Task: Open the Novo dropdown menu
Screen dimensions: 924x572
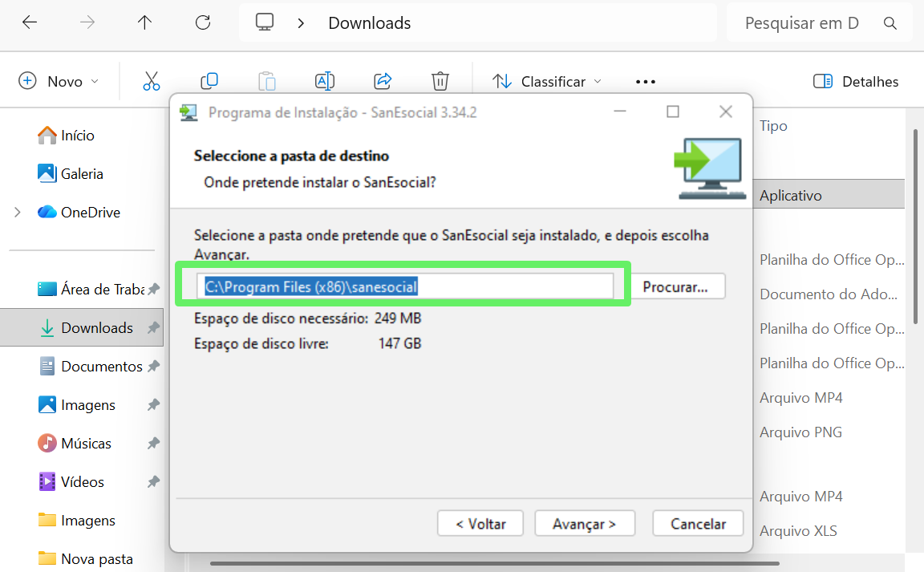Action: click(59, 81)
